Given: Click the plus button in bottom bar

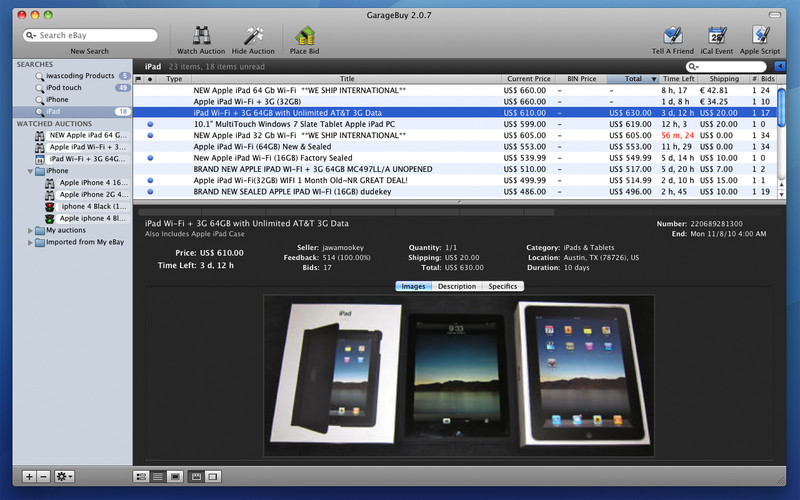Looking at the screenshot, I should tap(30, 477).
